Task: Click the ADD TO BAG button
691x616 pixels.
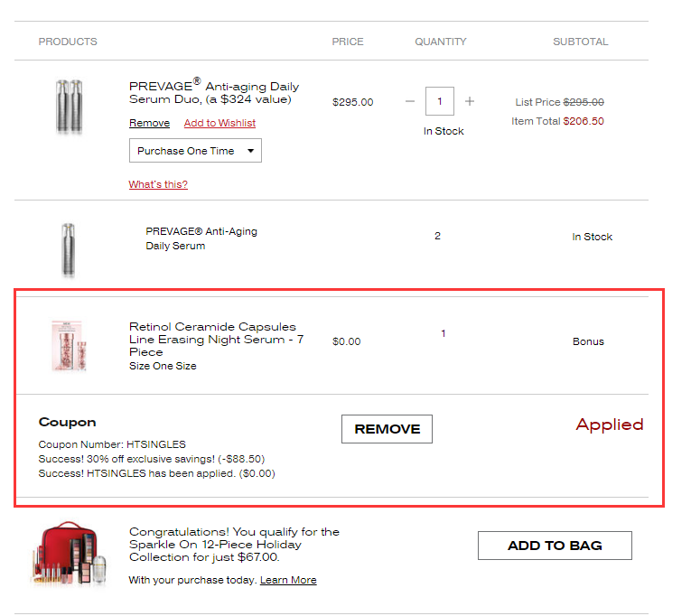Action: [555, 546]
